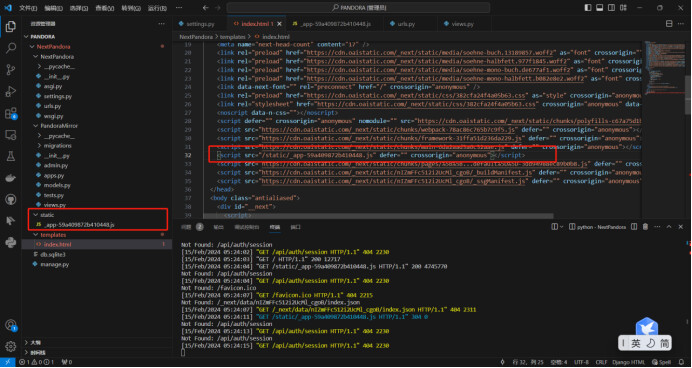
Task: Maximize the panel with chevron up
Action: pos(669,227)
